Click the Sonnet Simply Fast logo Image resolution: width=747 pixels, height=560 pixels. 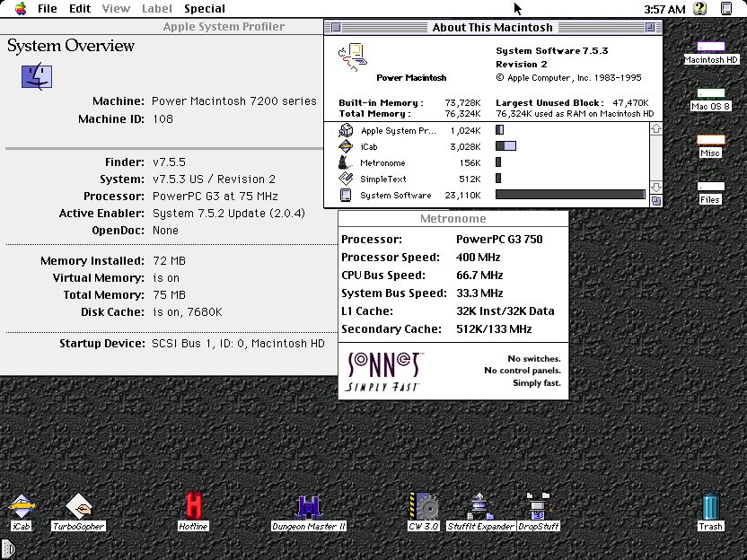pos(384,372)
